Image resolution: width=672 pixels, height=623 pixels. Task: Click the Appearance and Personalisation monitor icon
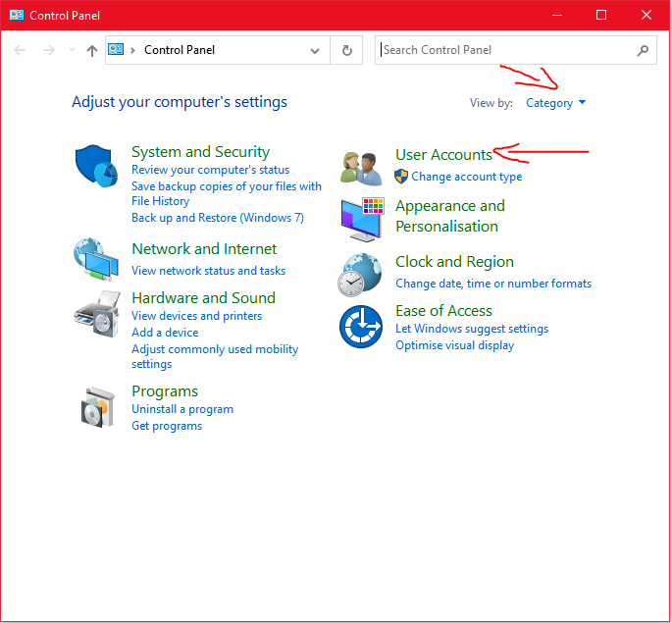pos(360,218)
